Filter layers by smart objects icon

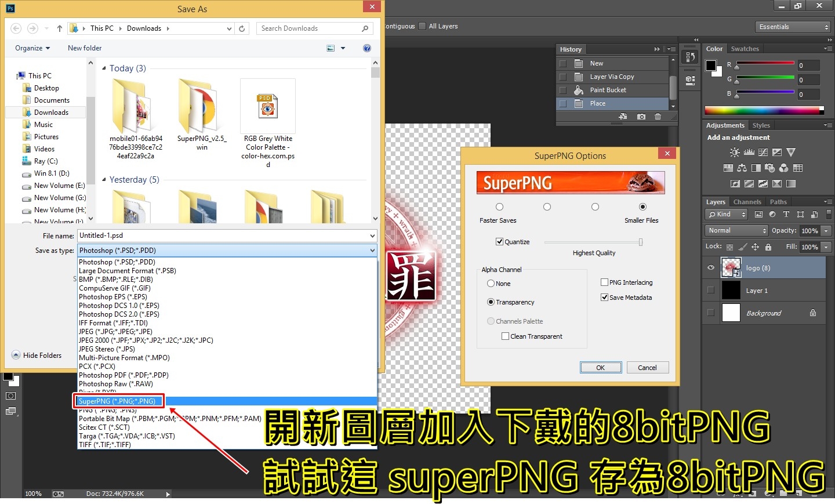pyautogui.click(x=814, y=215)
